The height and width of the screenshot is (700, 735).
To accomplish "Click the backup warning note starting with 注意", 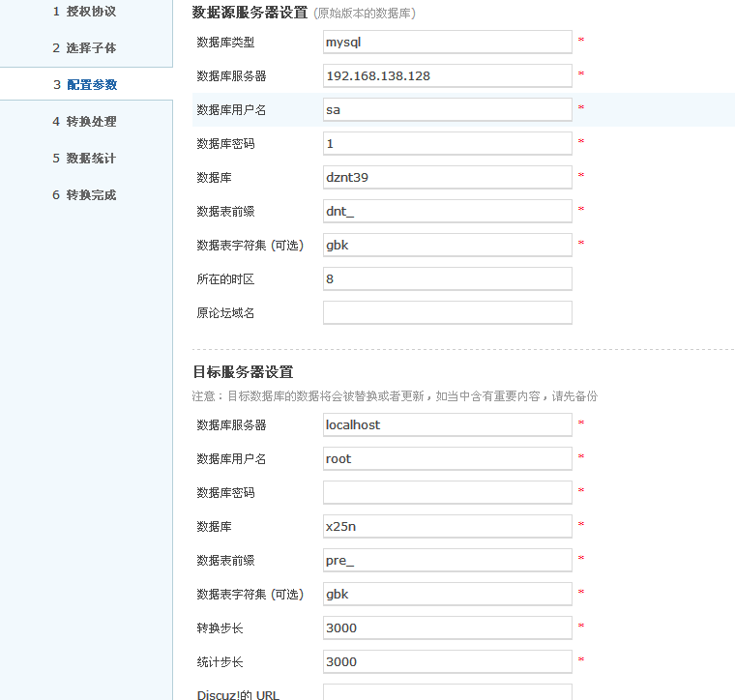I will [396, 395].
